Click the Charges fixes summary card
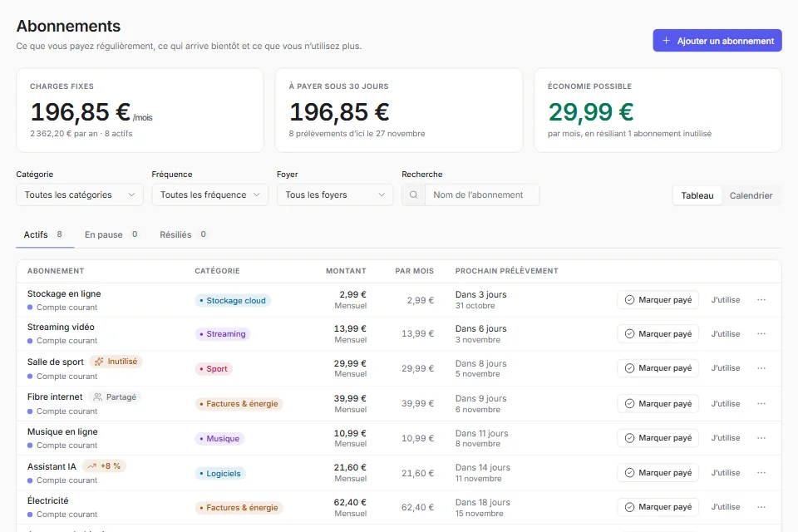Viewport: 798px width, 532px height. (x=140, y=111)
